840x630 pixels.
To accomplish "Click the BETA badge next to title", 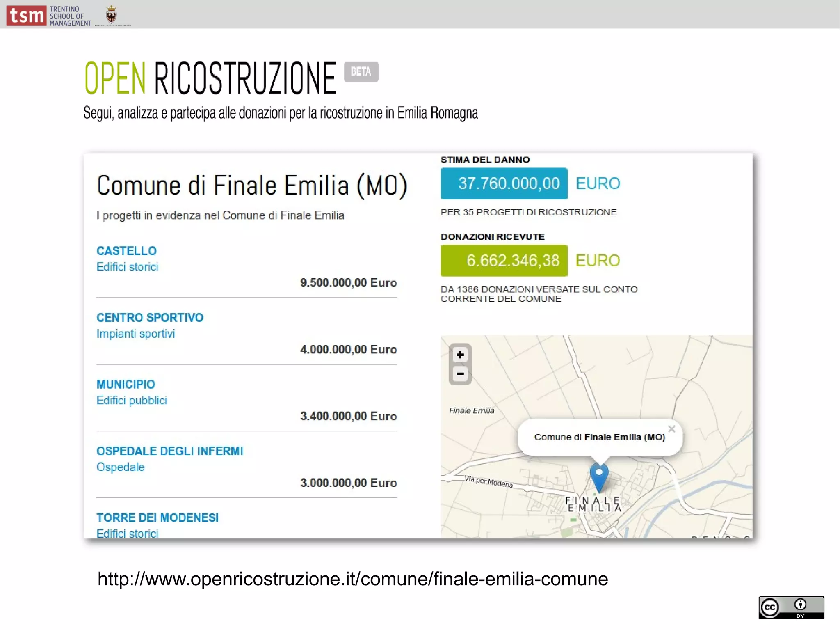I will point(361,72).
